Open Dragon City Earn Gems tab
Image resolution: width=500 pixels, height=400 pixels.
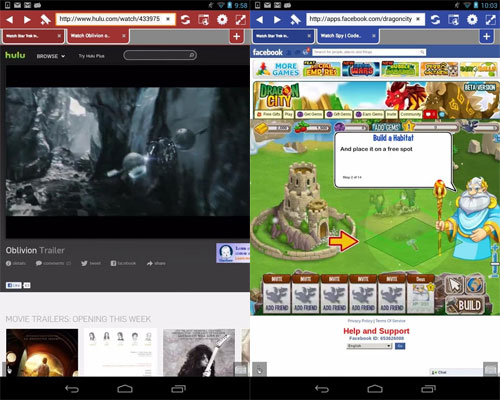(369, 114)
